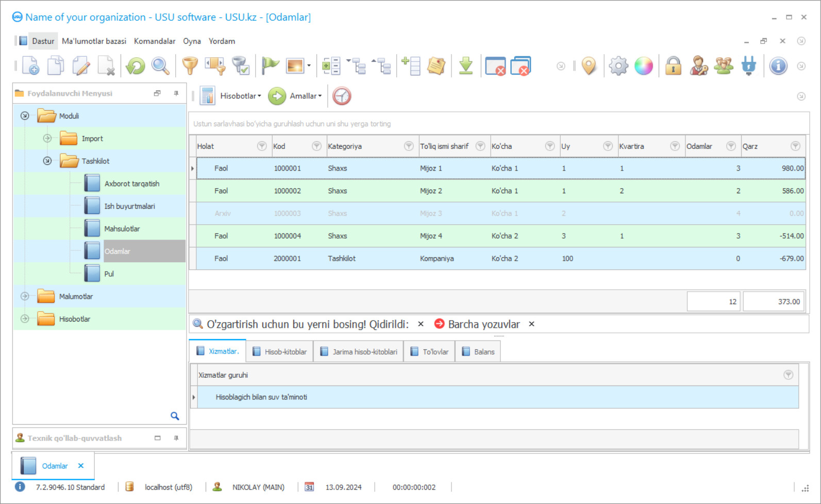Click the rainbow color wheel icon
This screenshot has height=504, width=821.
[x=644, y=66]
